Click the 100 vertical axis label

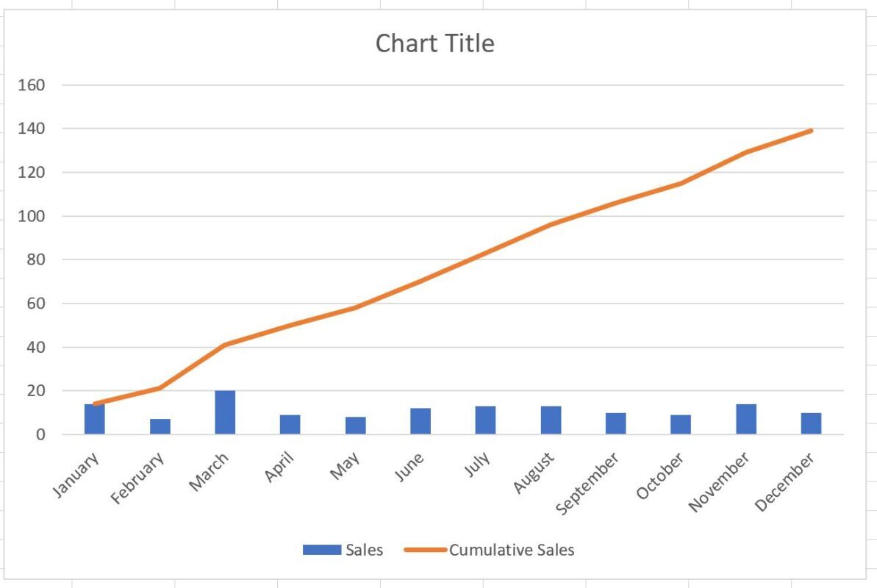(32, 216)
